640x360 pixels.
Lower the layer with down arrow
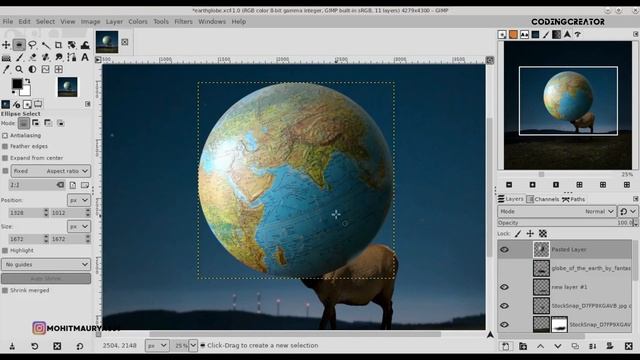tap(558, 346)
